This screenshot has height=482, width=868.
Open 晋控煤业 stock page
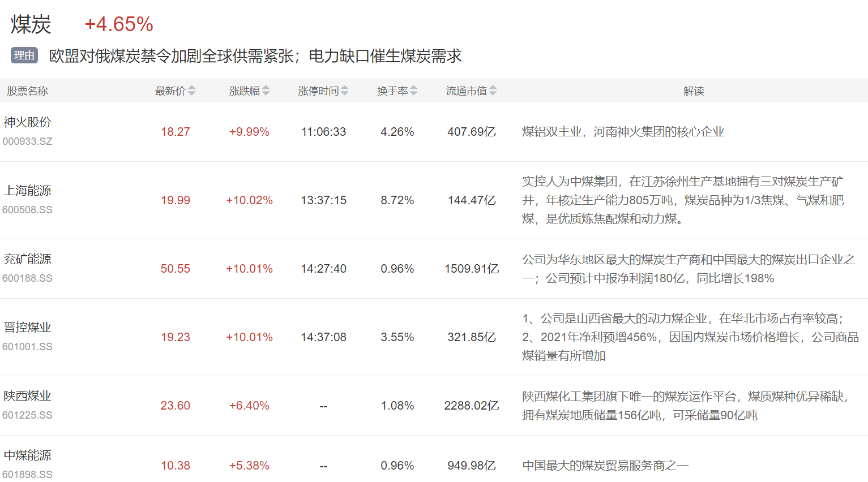click(x=27, y=328)
